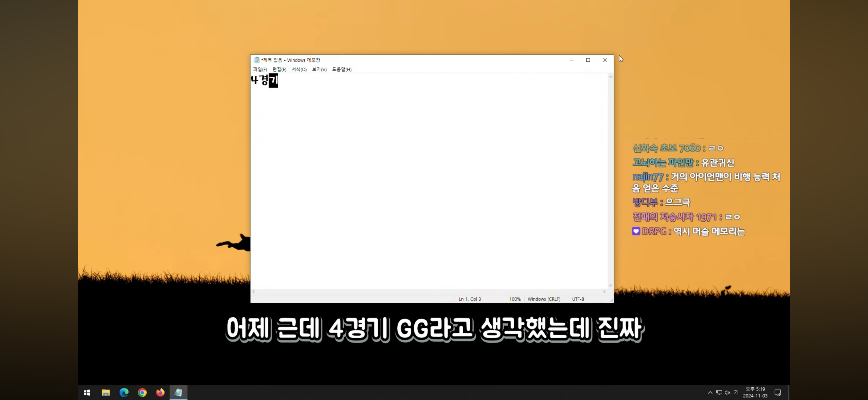Open the 도움말(H) menu
868x400 pixels.
click(x=342, y=69)
